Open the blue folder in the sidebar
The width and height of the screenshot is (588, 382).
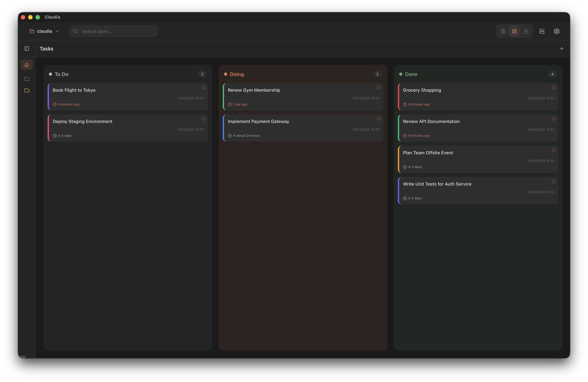(26, 79)
